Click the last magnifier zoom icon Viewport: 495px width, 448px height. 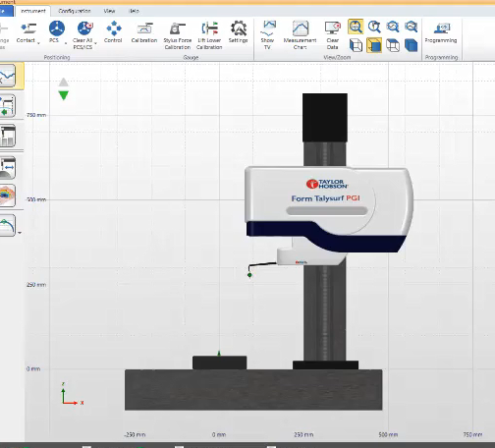click(412, 27)
